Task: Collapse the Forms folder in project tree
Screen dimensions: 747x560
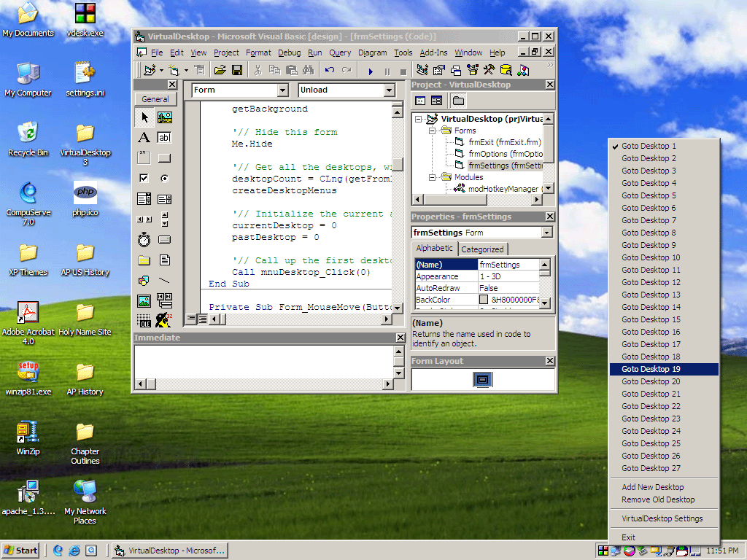Action: point(433,131)
